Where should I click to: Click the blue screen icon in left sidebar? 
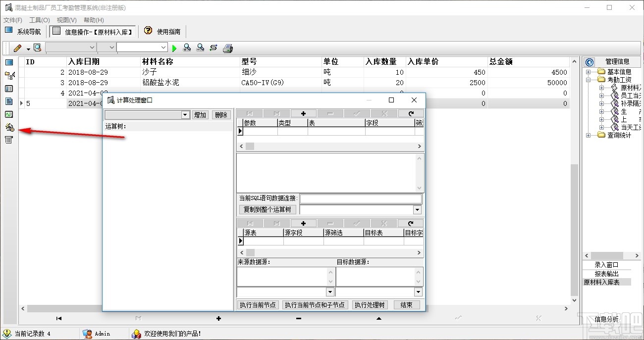coord(9,62)
